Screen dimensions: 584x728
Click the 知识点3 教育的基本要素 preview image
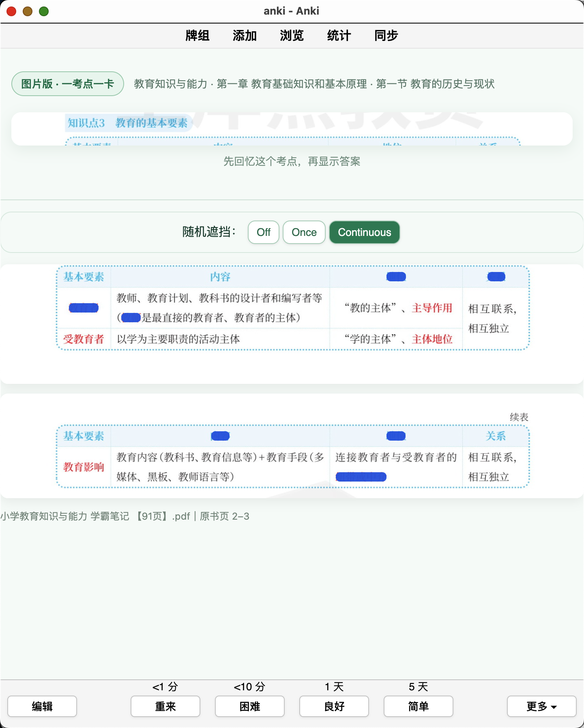click(292, 129)
